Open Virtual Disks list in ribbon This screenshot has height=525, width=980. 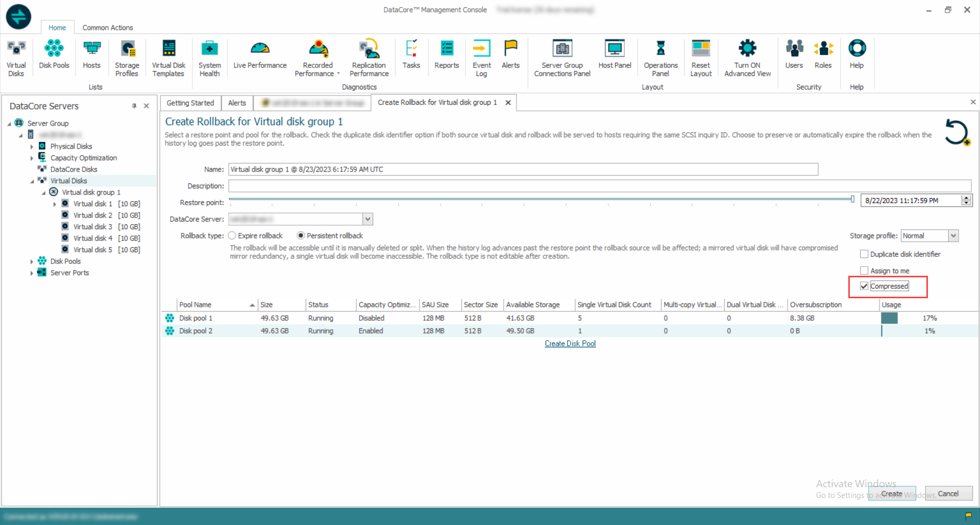pyautogui.click(x=16, y=58)
